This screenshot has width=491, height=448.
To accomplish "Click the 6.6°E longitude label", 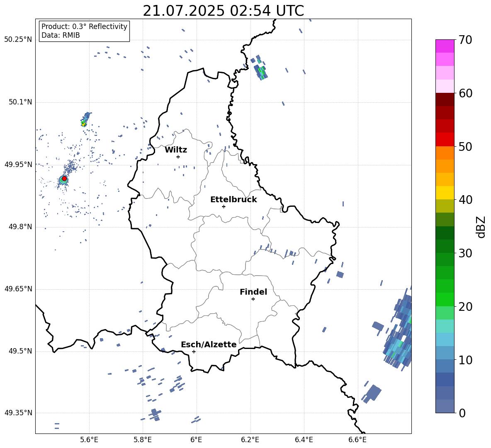I will click(357, 440).
